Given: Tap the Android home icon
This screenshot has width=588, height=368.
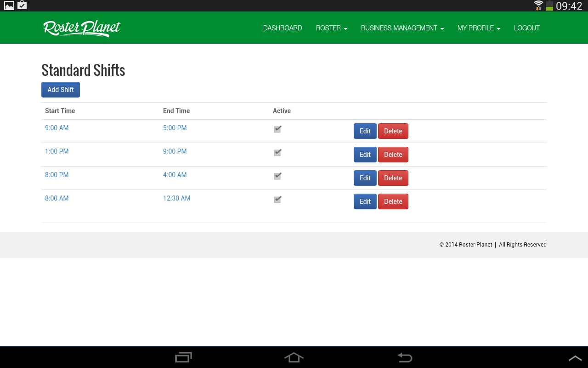Looking at the screenshot, I should pyautogui.click(x=294, y=357).
